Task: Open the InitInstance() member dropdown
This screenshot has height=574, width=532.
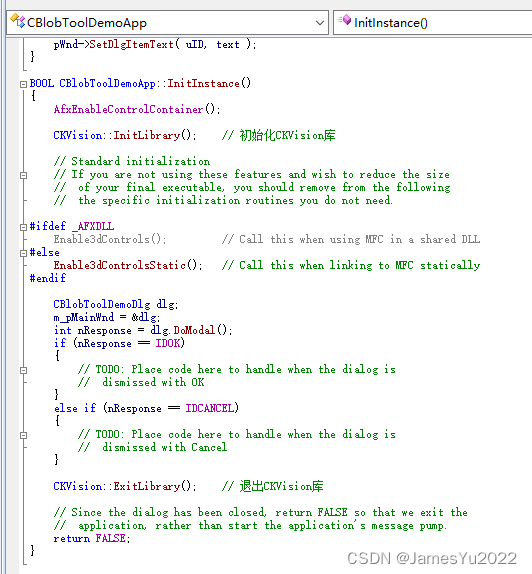Action: (433, 23)
